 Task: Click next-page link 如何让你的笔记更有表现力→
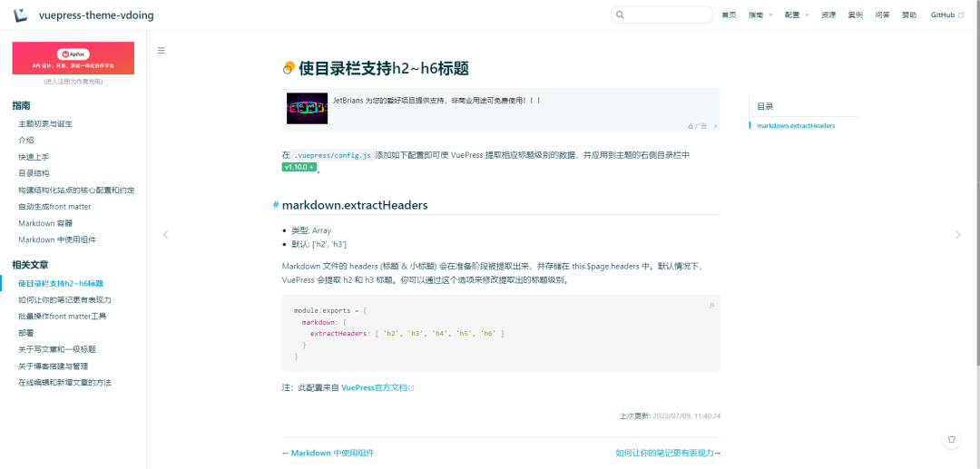point(668,454)
